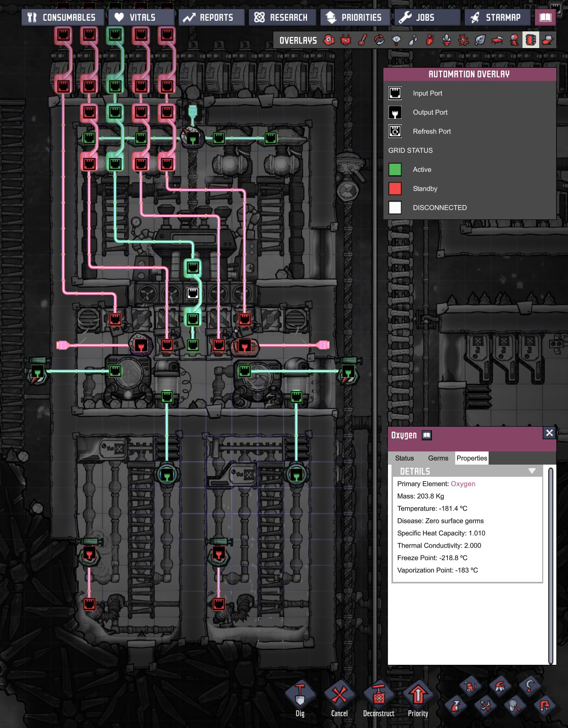Enable the Temperature overlay
This screenshot has width=568, height=728.
363,40
